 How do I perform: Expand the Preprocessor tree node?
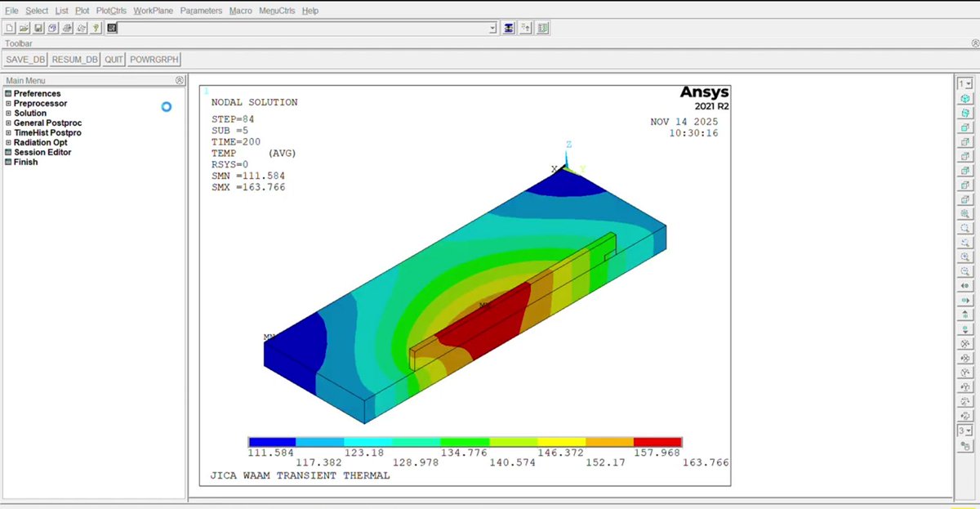[8, 104]
